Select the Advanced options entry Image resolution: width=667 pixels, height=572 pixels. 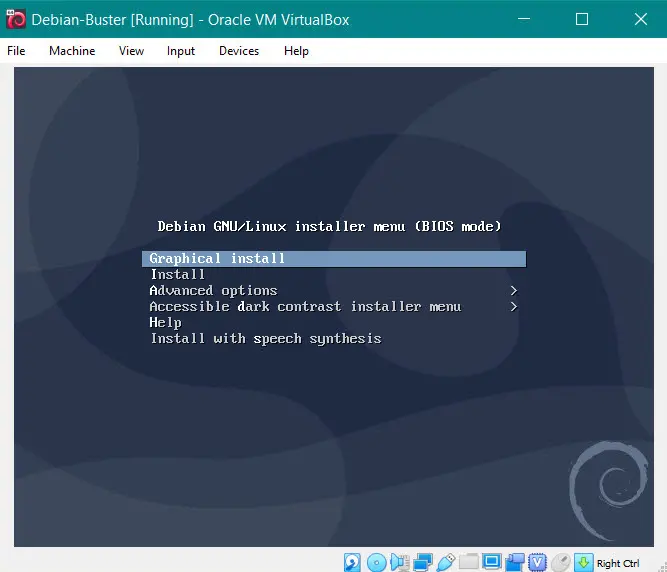(214, 291)
